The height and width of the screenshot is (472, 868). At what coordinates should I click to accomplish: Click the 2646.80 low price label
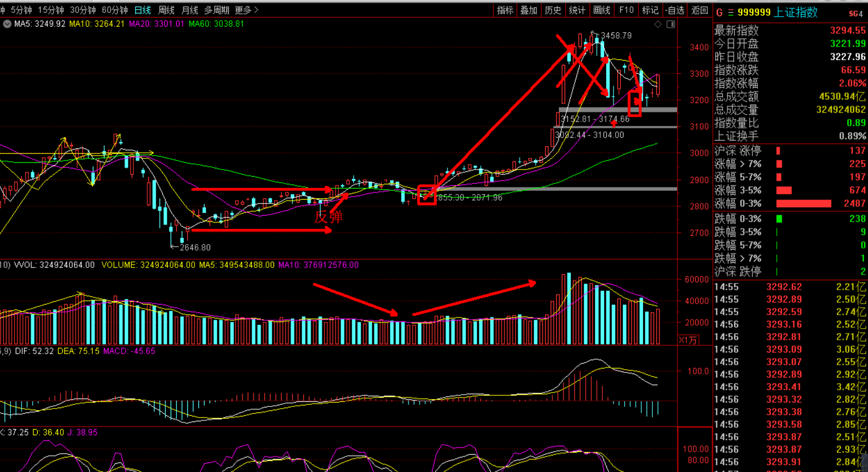point(195,247)
